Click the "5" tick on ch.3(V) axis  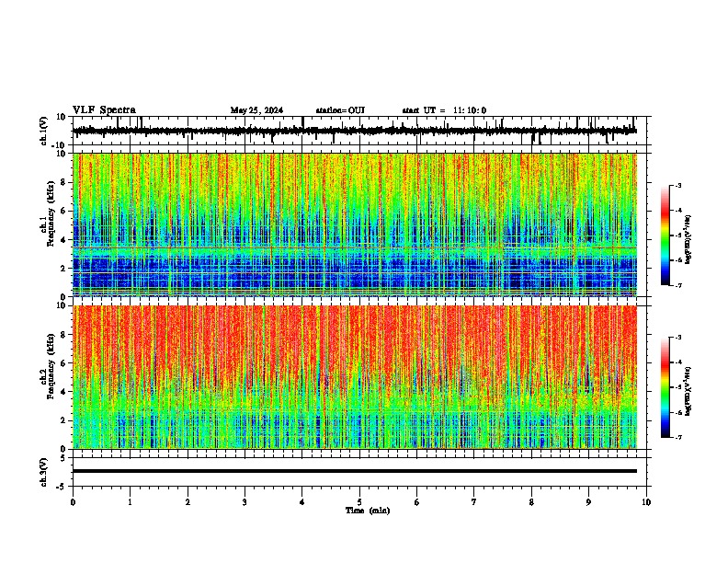[x=64, y=458]
